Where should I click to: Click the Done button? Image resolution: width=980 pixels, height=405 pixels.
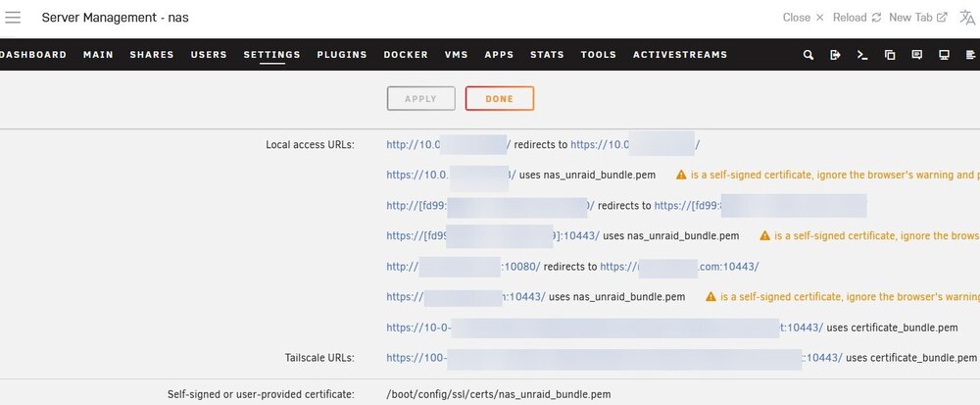coord(500,99)
